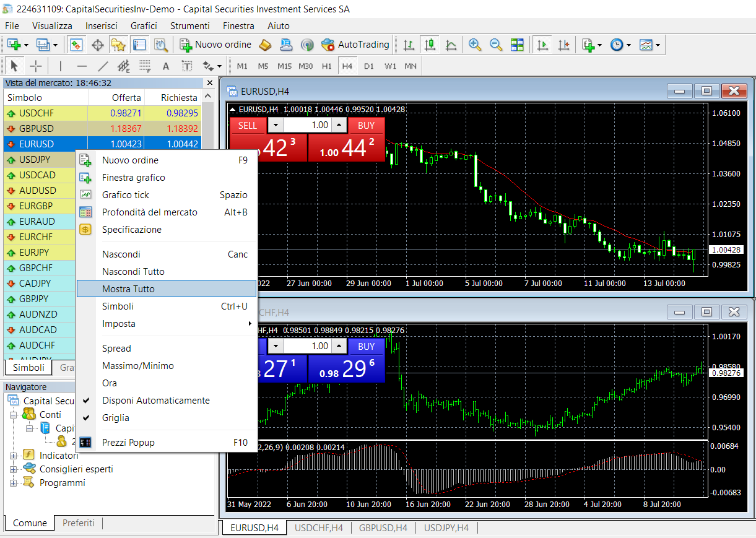Open the Strategy Tester magnifier icon
The image size is (756, 538).
(x=160, y=45)
